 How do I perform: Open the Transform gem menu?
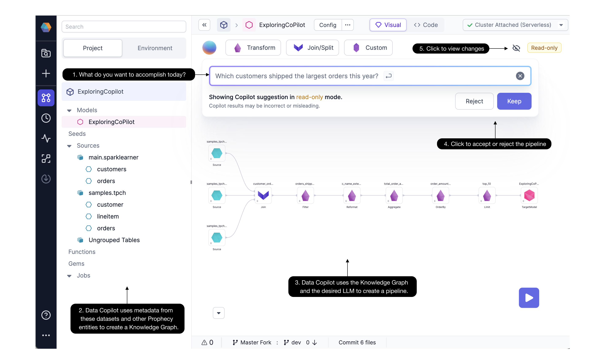[x=253, y=48]
